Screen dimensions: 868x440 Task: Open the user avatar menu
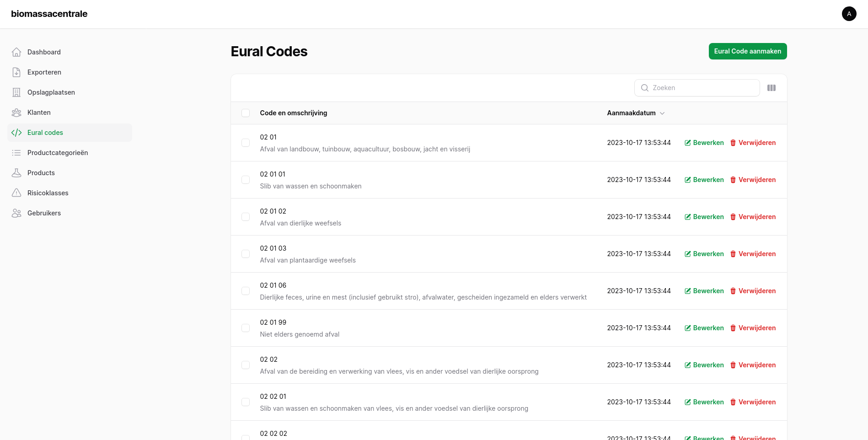coord(849,14)
